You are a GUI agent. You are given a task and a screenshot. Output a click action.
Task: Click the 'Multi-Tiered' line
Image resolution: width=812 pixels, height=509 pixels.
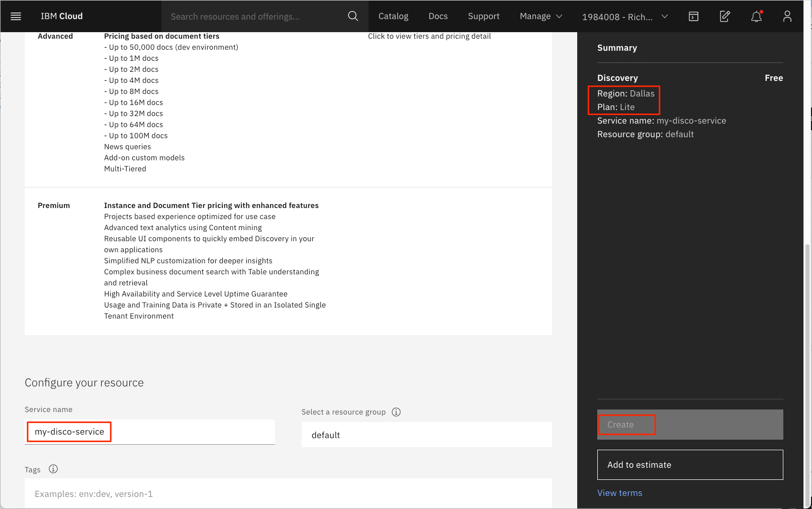point(125,169)
